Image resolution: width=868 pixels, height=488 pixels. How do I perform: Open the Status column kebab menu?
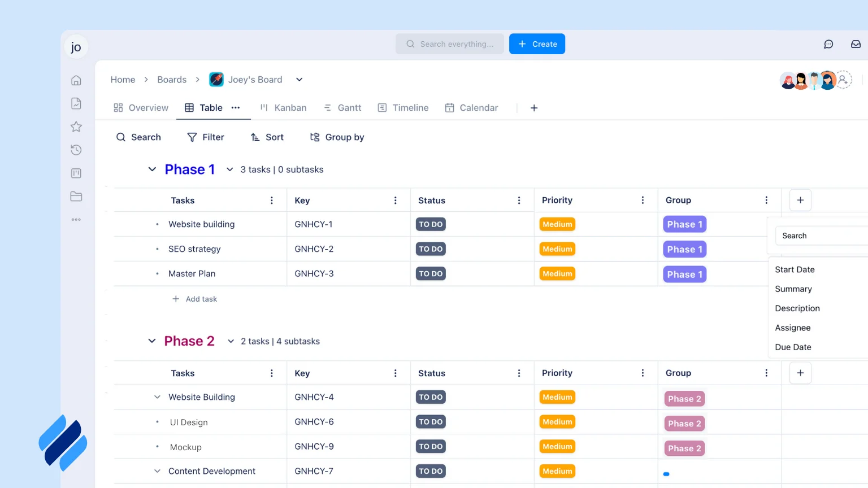click(519, 200)
